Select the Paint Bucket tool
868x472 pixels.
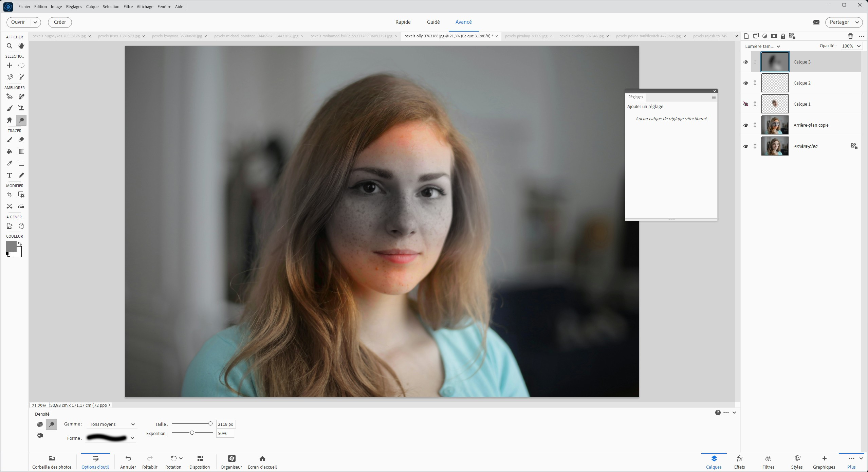(x=10, y=151)
